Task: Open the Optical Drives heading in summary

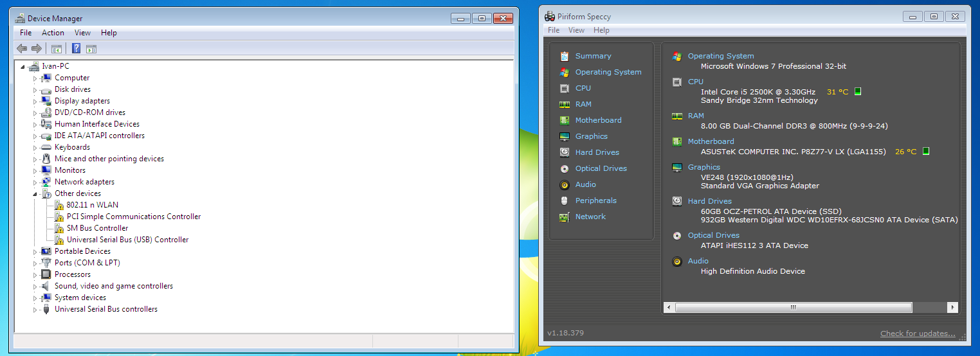Action: (x=714, y=235)
